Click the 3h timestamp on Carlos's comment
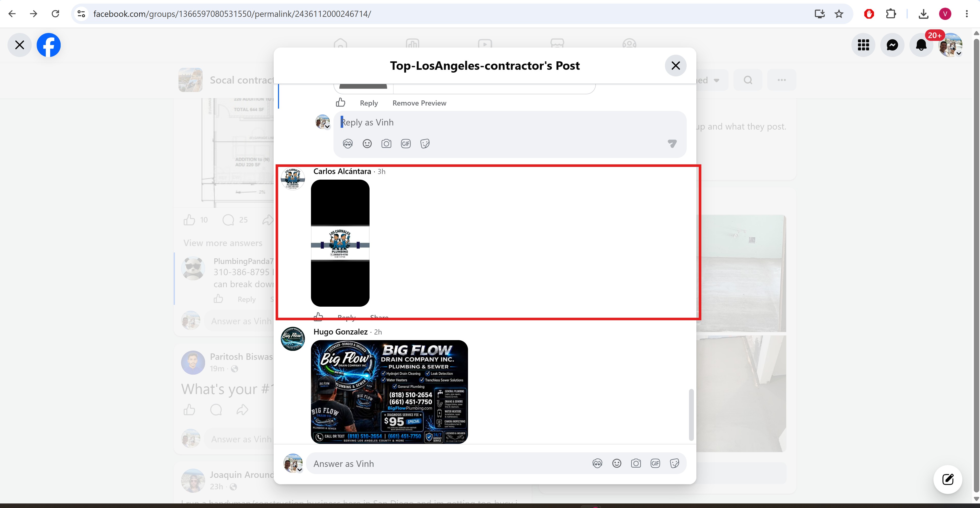The height and width of the screenshot is (508, 980). pos(382,172)
